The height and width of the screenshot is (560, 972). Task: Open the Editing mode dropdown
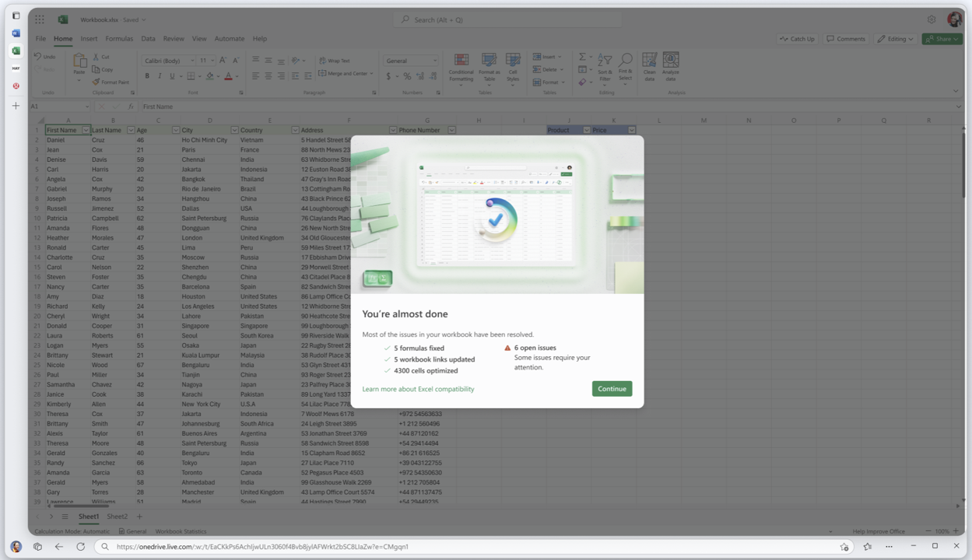tap(895, 39)
